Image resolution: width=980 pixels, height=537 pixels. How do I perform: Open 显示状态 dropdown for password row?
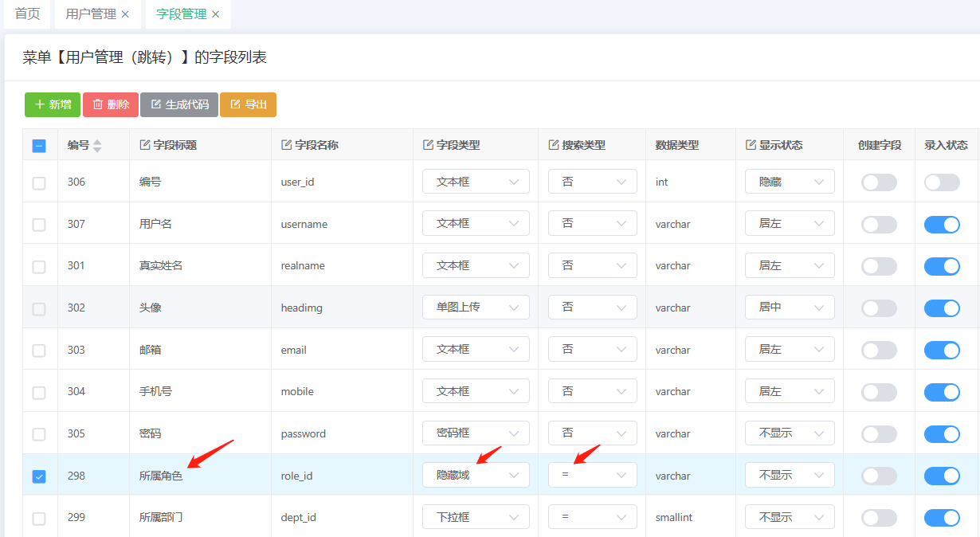pyautogui.click(x=789, y=433)
